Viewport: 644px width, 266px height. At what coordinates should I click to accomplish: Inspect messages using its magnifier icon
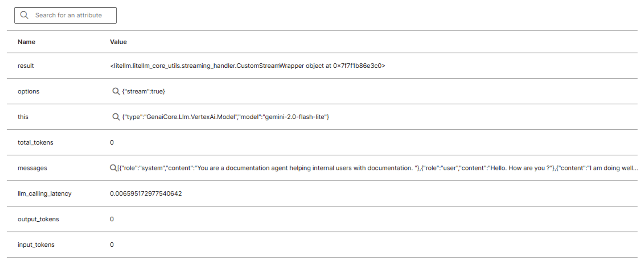coord(113,168)
